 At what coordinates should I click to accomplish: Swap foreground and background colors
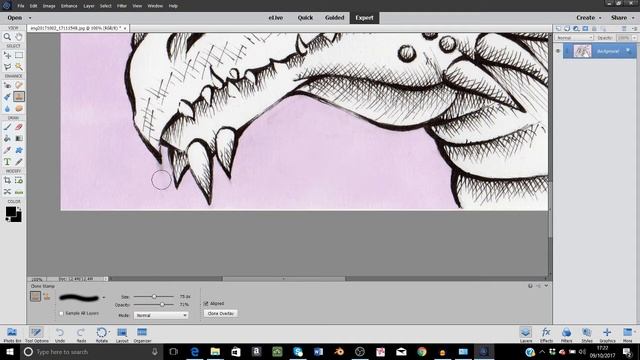click(x=19, y=209)
